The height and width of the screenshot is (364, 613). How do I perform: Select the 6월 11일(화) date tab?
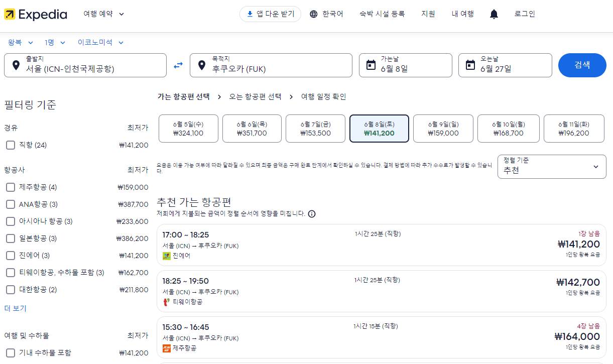[x=574, y=129]
